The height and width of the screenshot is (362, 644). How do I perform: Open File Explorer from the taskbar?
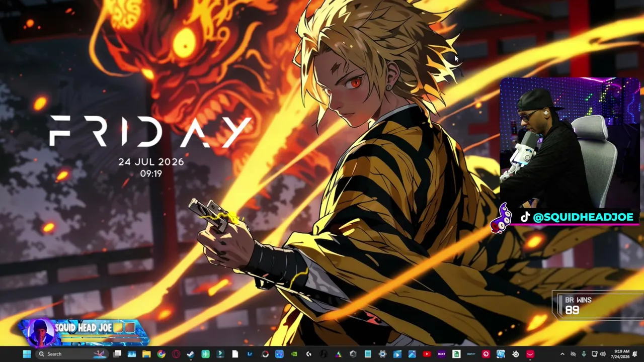[146, 354]
